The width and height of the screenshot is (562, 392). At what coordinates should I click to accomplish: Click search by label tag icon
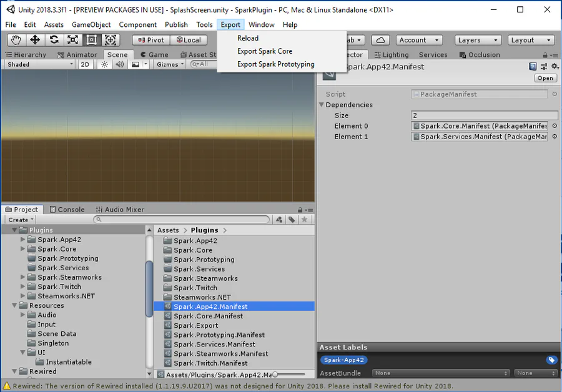292,220
